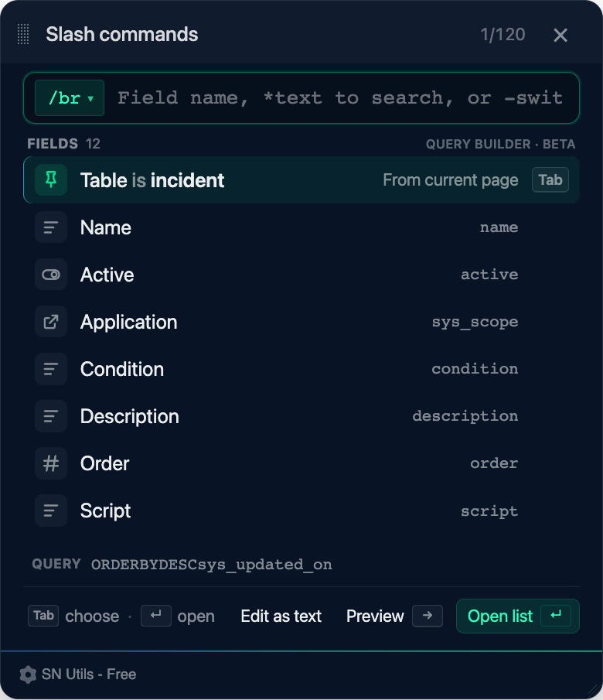The width and height of the screenshot is (603, 700).
Task: Click the Tab key hint beside choose
Action: pyautogui.click(x=43, y=616)
